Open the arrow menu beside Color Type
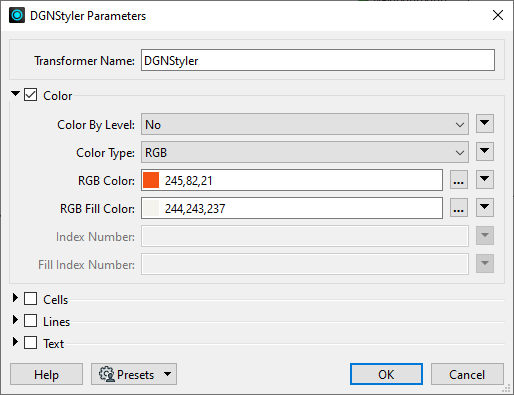The height and width of the screenshot is (395, 514). [485, 152]
